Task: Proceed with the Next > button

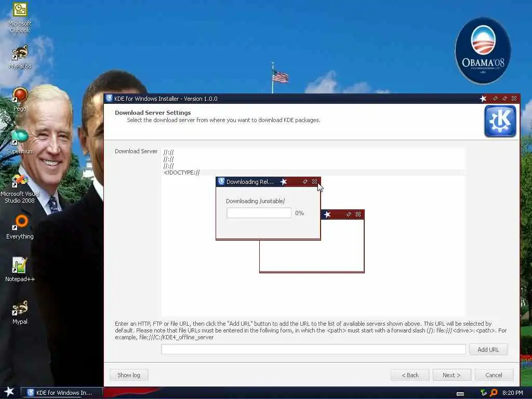Action: pos(451,375)
